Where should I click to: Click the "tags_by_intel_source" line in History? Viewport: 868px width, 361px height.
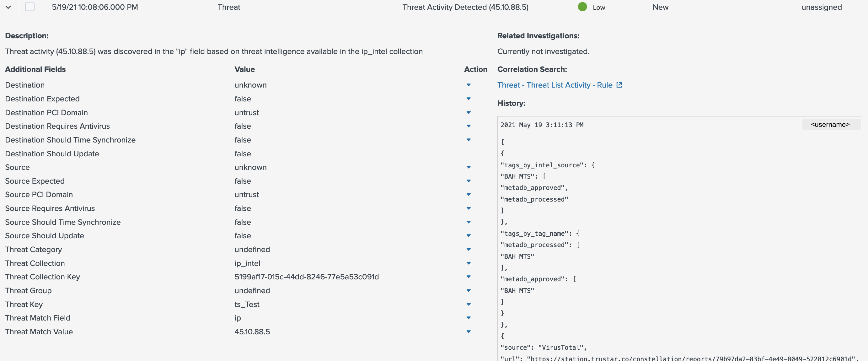tap(548, 165)
